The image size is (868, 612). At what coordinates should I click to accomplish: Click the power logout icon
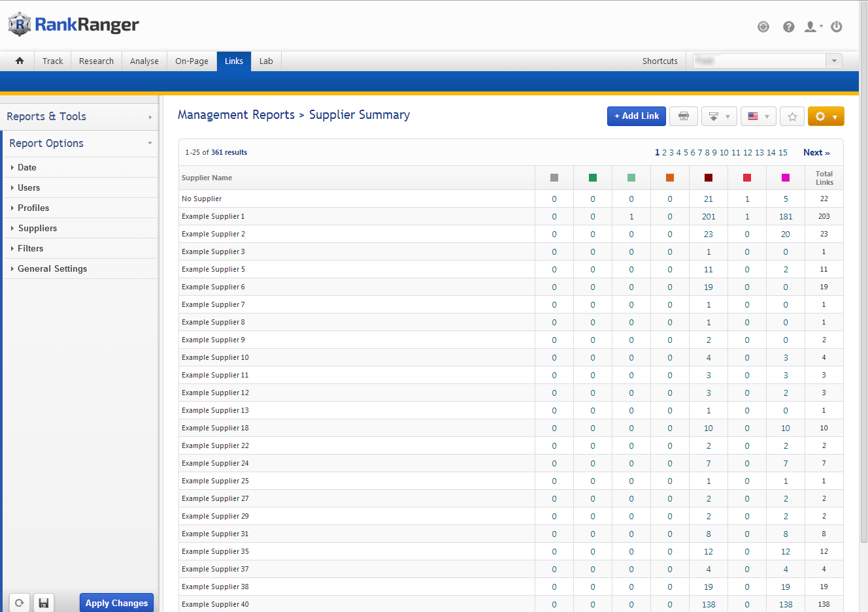point(836,27)
